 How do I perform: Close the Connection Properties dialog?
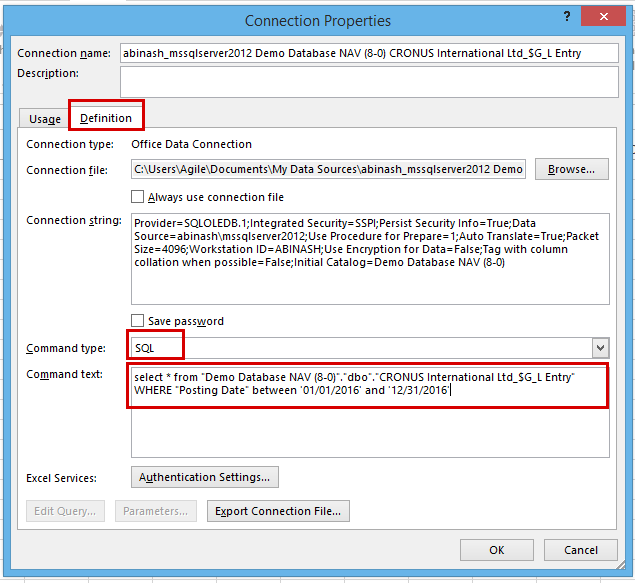click(x=603, y=16)
